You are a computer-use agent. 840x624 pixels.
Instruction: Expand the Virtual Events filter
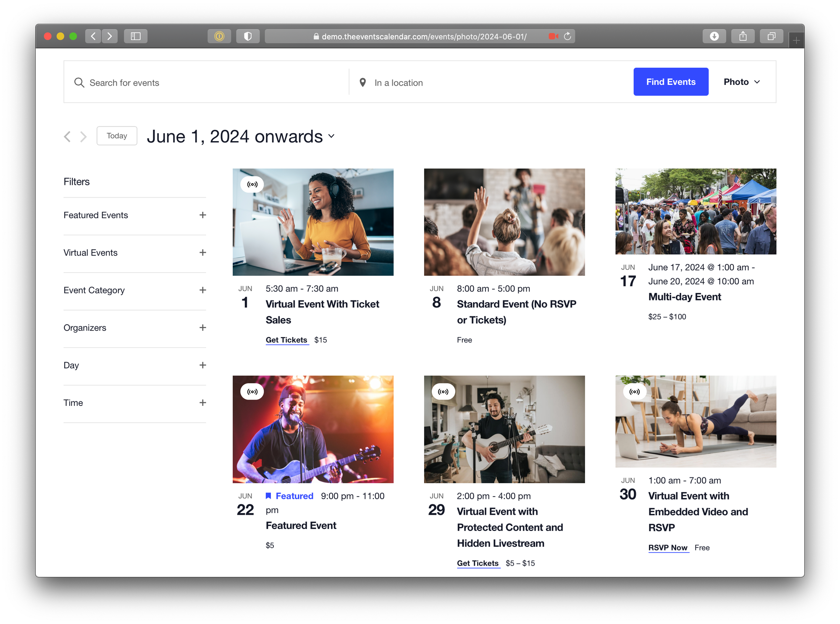click(202, 253)
